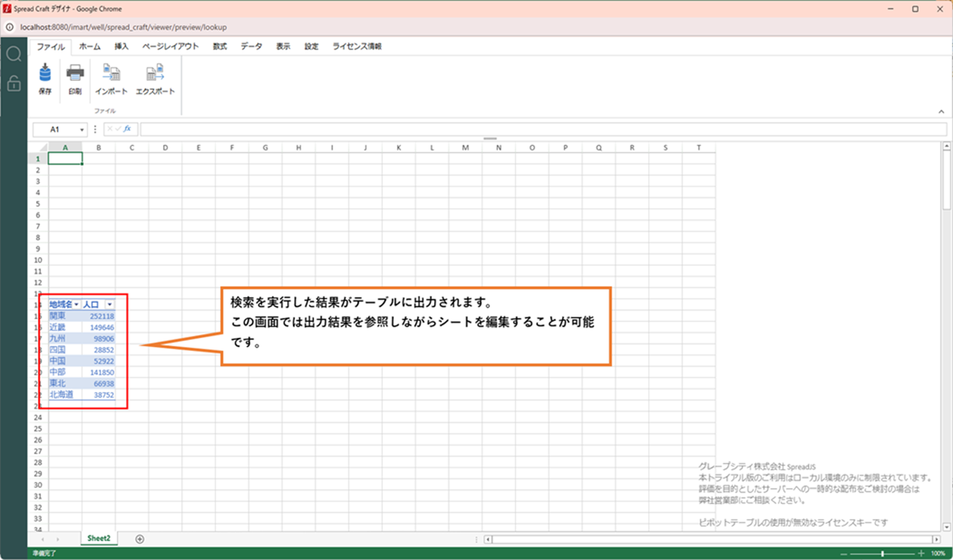Click the unlock padlock icon in sidebar

pos(14,83)
